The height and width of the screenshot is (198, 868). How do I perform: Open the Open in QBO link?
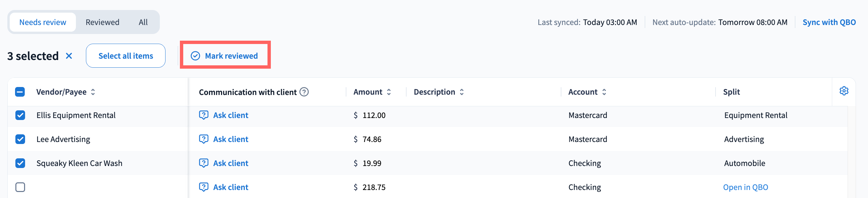(x=745, y=187)
